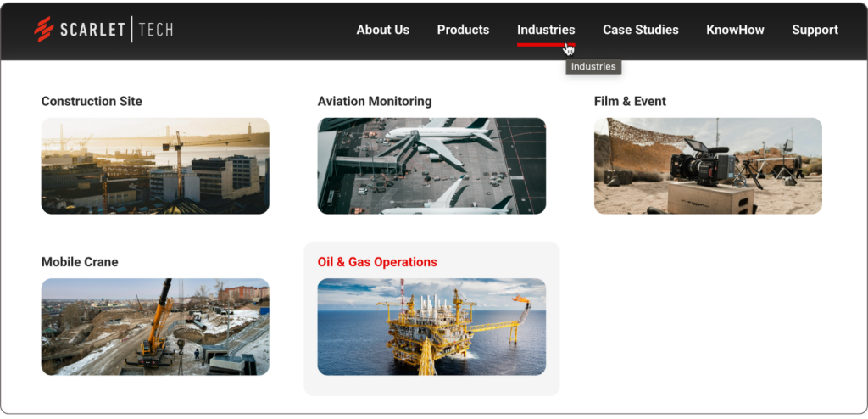Click the Film & Event heading
This screenshot has height=419, width=868.
[630, 101]
